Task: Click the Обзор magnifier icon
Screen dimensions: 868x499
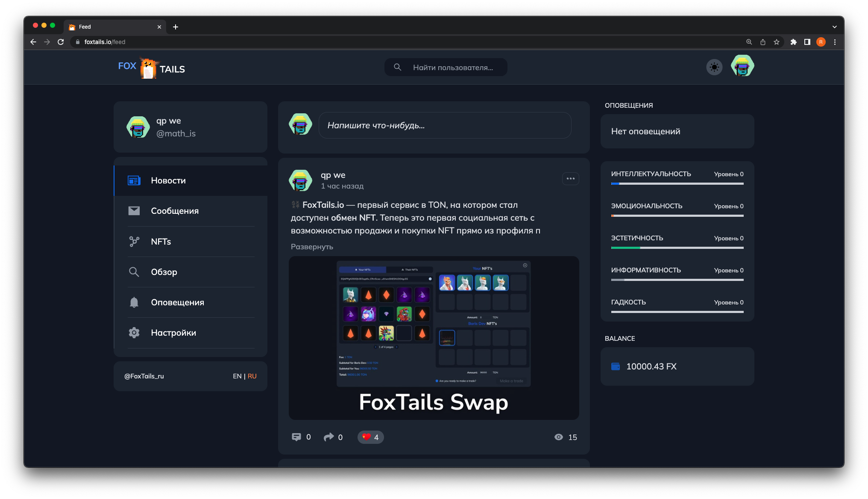Action: pyautogui.click(x=134, y=272)
